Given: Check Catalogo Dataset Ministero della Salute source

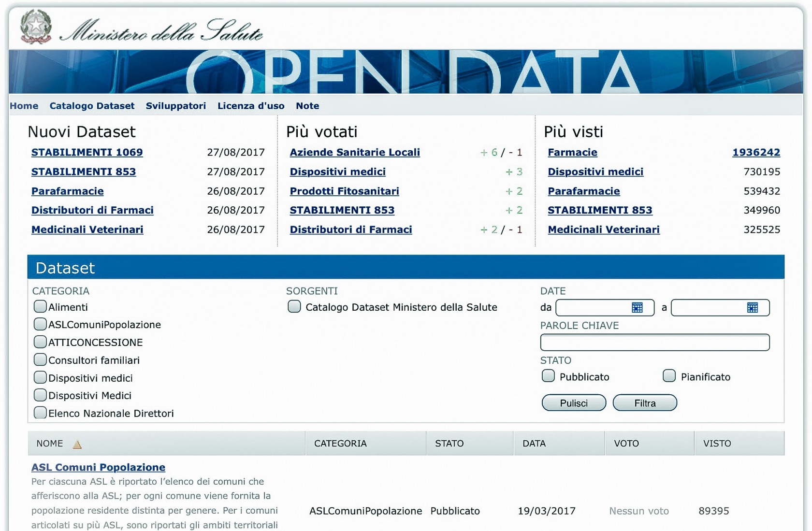Looking at the screenshot, I should [294, 306].
